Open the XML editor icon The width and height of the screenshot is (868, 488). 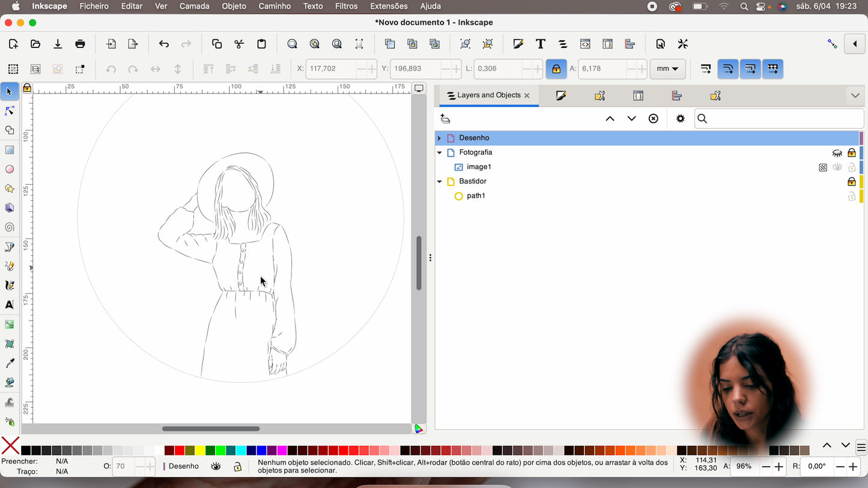585,44
